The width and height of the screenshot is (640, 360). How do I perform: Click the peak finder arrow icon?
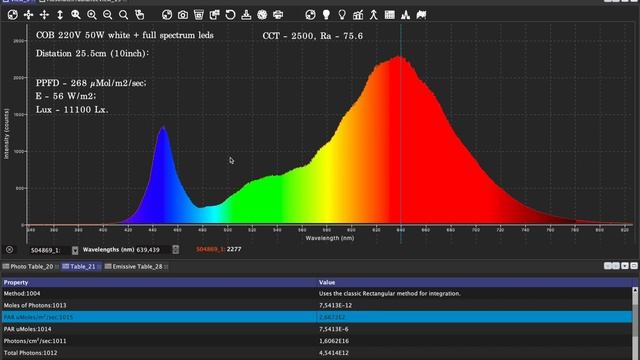373,15
